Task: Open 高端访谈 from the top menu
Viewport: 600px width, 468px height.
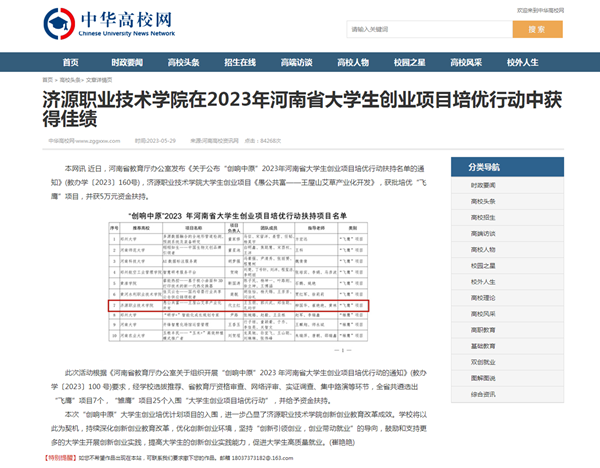Action: coord(297,62)
